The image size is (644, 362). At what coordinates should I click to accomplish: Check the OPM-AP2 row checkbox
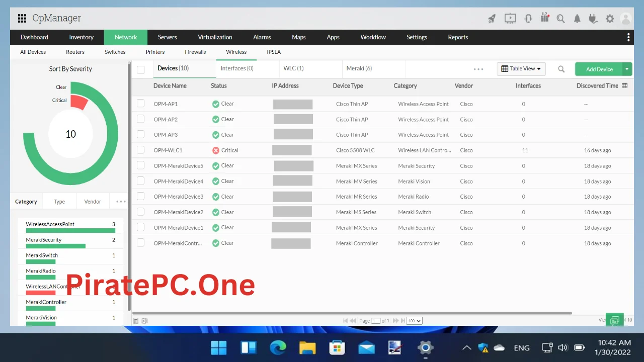pos(141,119)
